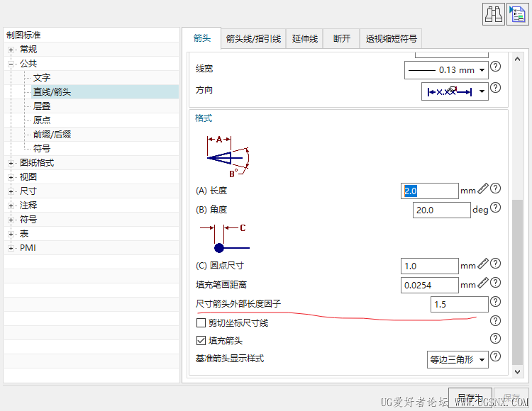
Task: Click the 制图标准 header text
Action: [23, 35]
